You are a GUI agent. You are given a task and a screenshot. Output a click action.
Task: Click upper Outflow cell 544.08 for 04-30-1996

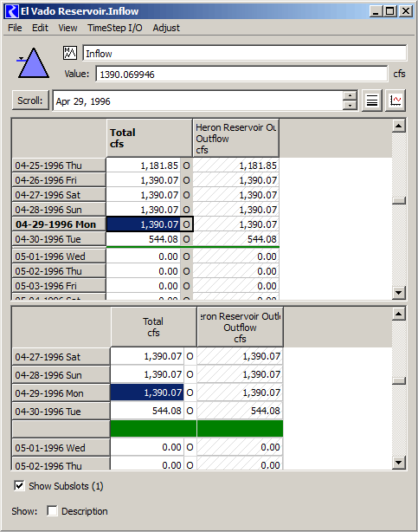[x=236, y=239]
